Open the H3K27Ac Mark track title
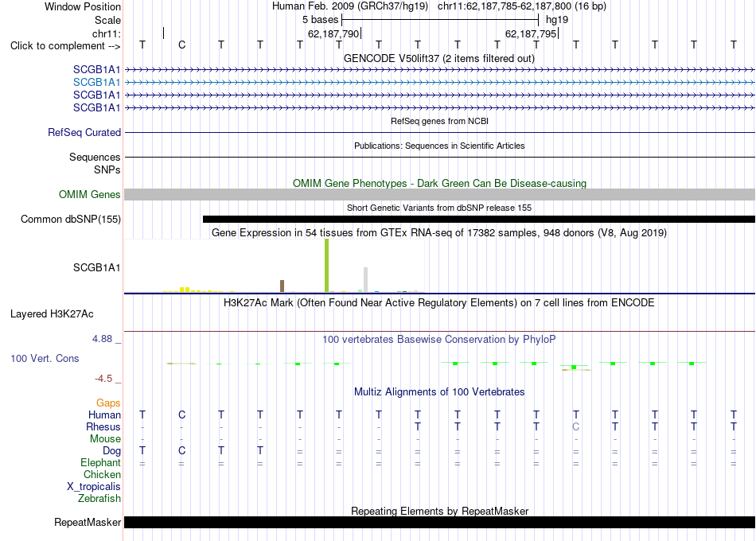This screenshot has height=541, width=756. pyautogui.click(x=439, y=303)
